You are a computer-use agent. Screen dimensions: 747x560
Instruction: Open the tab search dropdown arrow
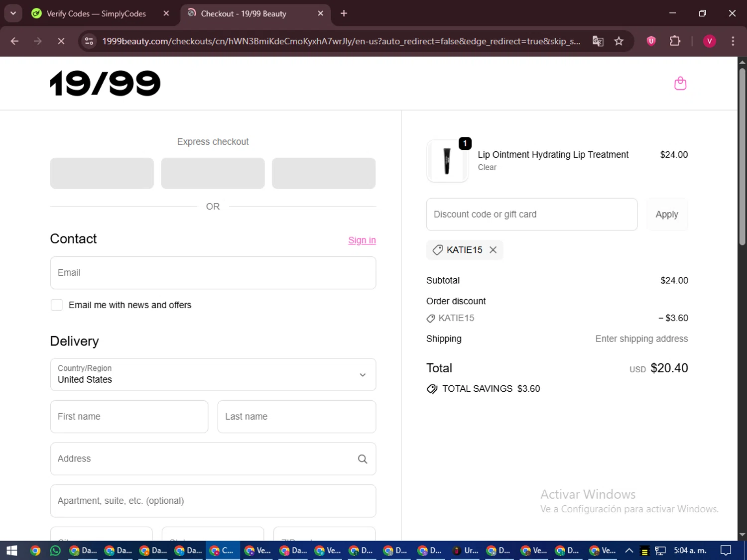click(13, 13)
